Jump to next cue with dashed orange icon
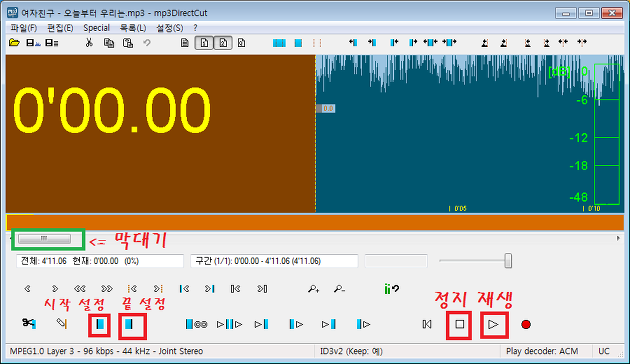The width and height of the screenshot is (630, 364). (x=158, y=288)
